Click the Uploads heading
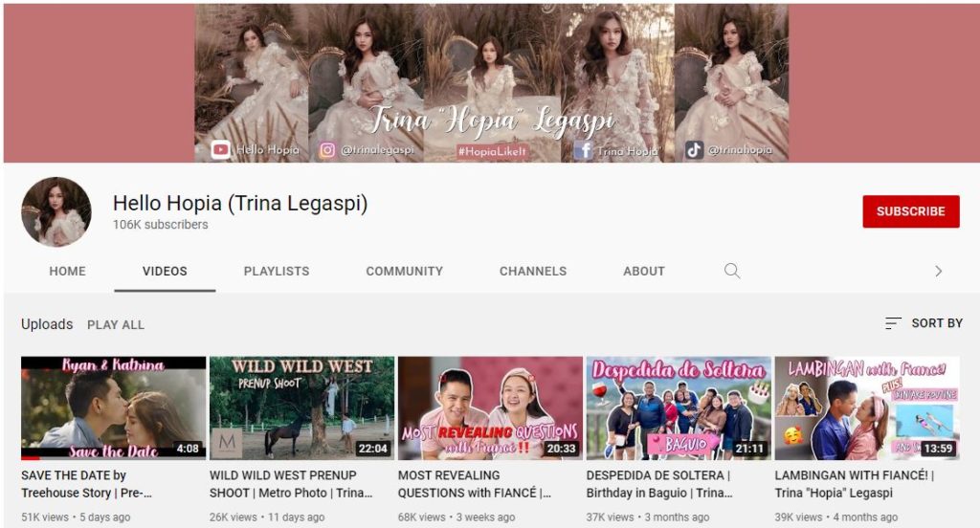 tap(47, 324)
